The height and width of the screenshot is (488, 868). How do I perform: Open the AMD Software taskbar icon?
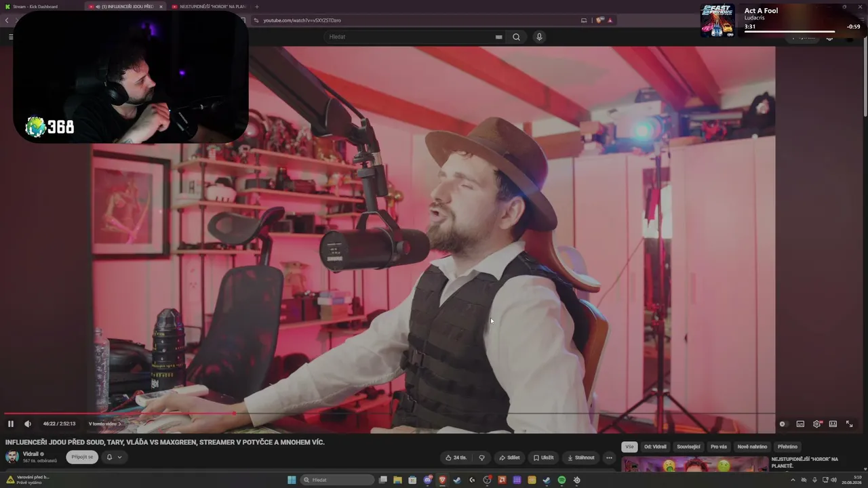[x=502, y=480]
